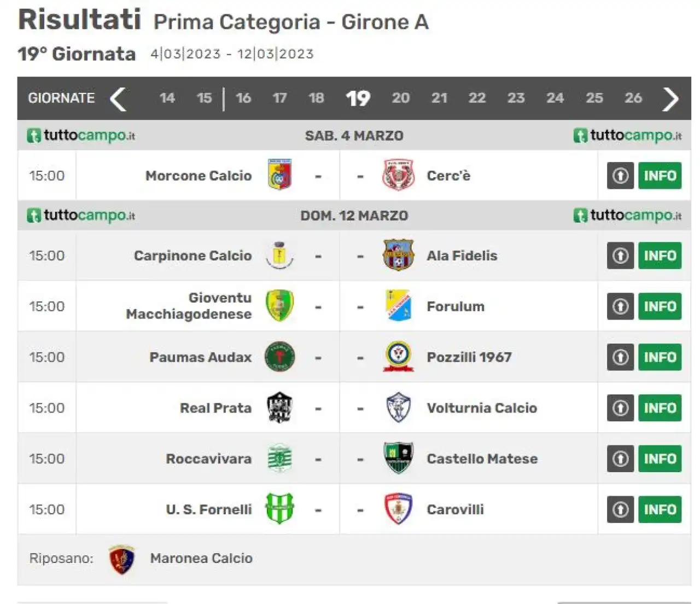Screen dimensions: 700x604
Task: Click the Morcone Calcio team crest
Action: coord(280,175)
